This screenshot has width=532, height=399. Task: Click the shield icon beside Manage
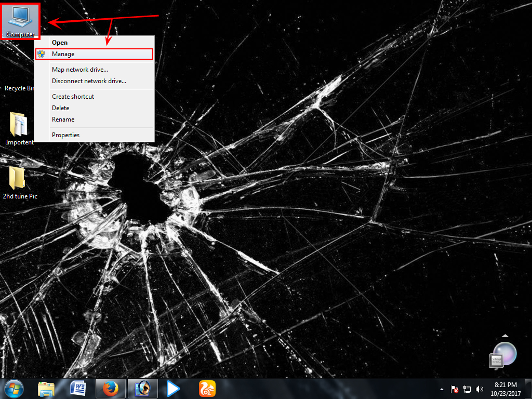tap(41, 54)
